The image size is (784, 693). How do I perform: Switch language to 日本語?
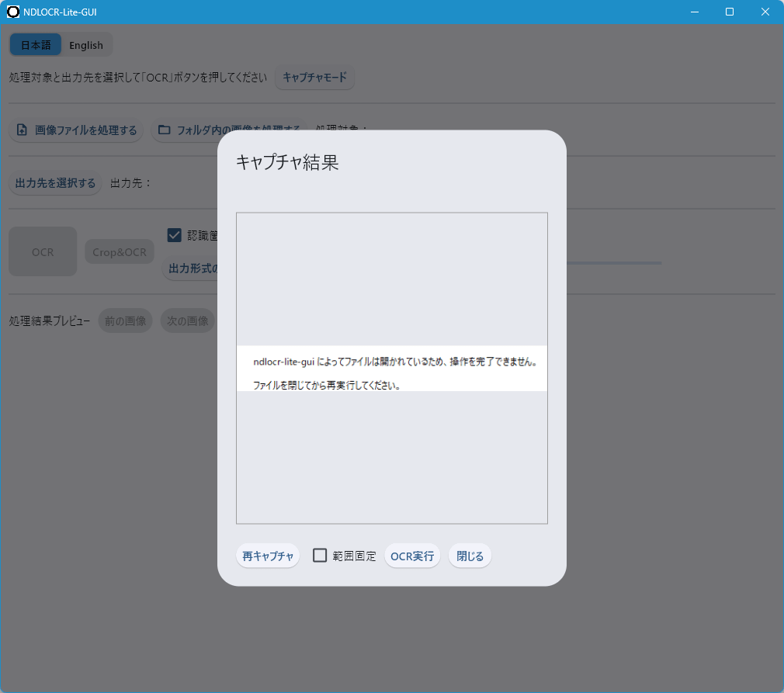pyautogui.click(x=36, y=45)
